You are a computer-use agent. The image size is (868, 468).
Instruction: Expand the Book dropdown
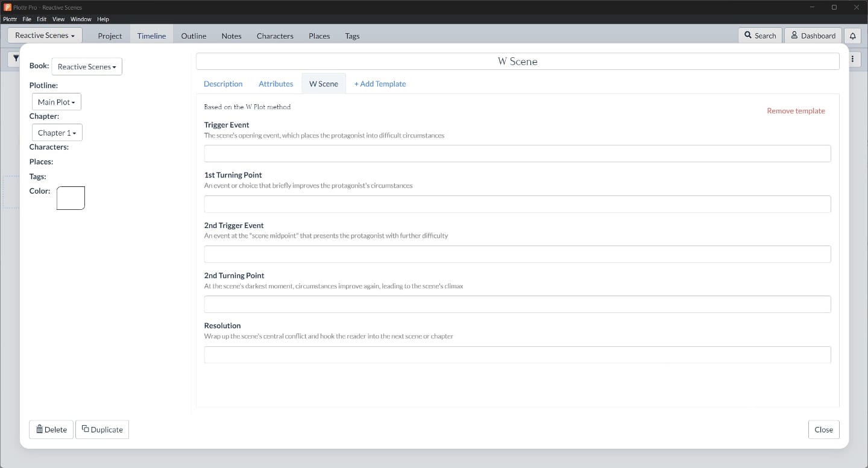87,66
